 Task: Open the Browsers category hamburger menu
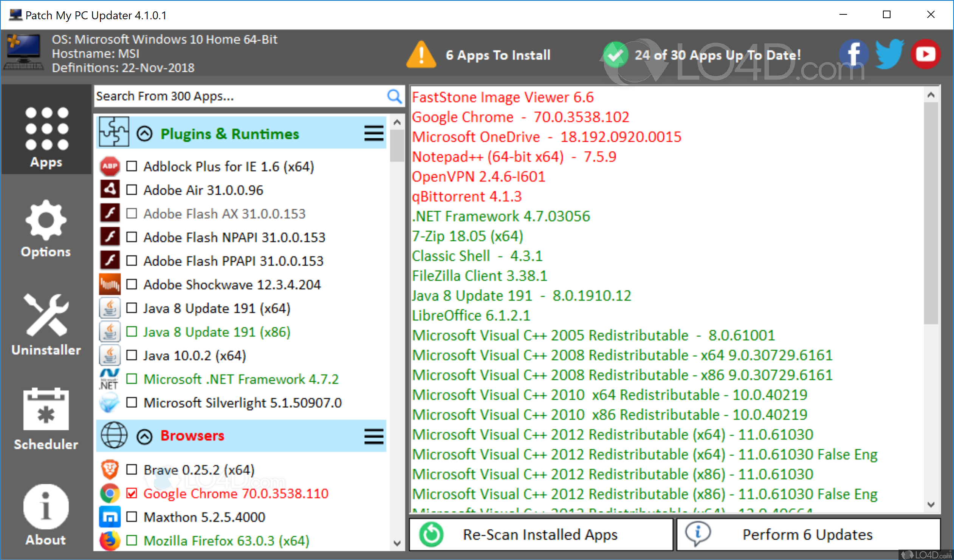tap(373, 436)
